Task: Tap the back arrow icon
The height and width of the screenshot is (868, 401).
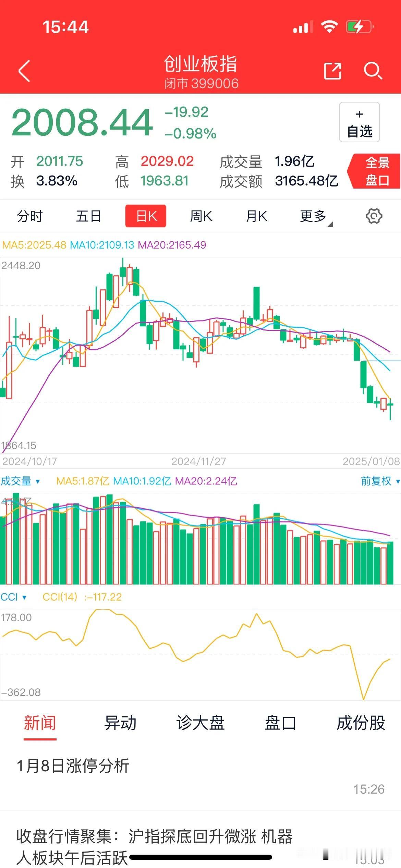Action: pos(25,71)
